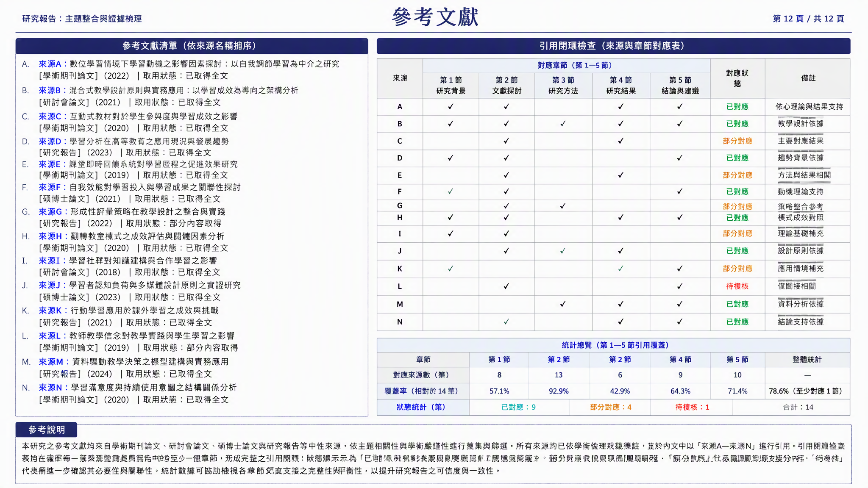The height and width of the screenshot is (488, 868).
Task: Click the 部分對應：4 summary cell
Action: coord(610,407)
